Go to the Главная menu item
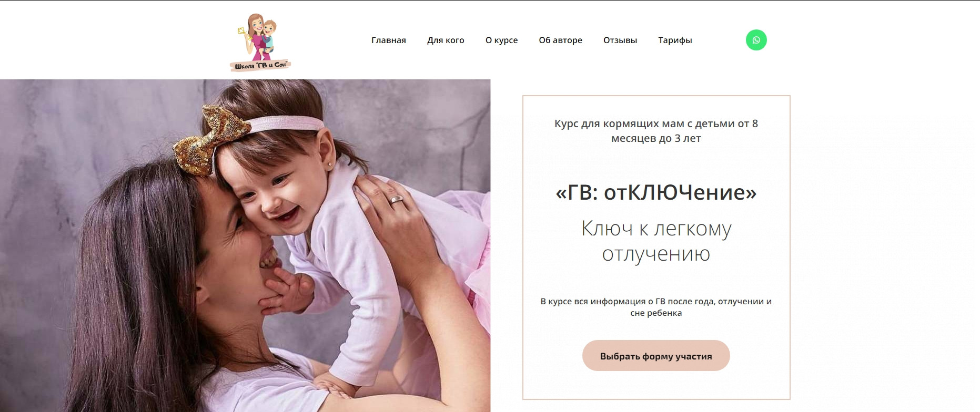This screenshot has height=412, width=980. coord(389,40)
